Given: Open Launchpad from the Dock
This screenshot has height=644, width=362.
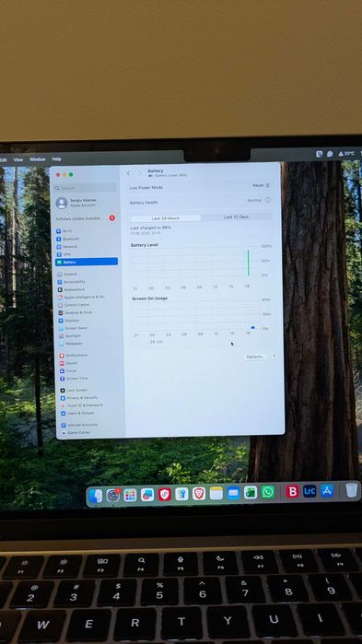Looking at the screenshot, I should point(130,495).
